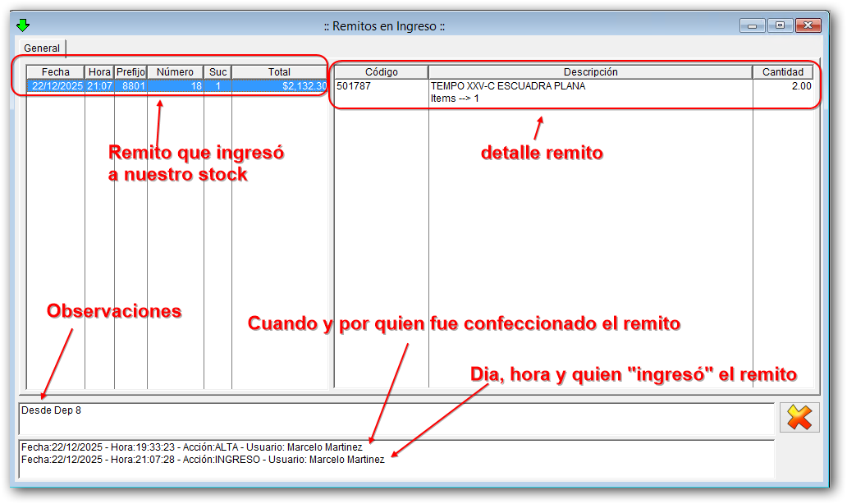Sort remitos by Fecha column header
This screenshot has height=504, width=847.
click(56, 72)
